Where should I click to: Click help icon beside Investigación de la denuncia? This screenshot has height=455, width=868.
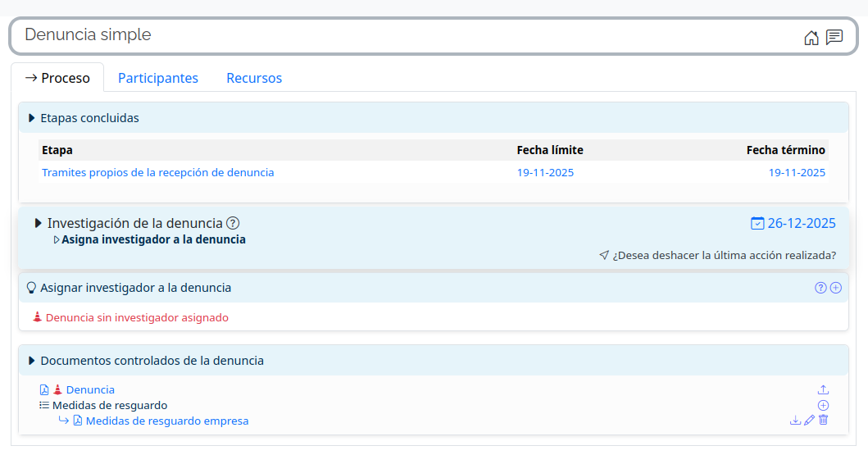click(x=233, y=223)
